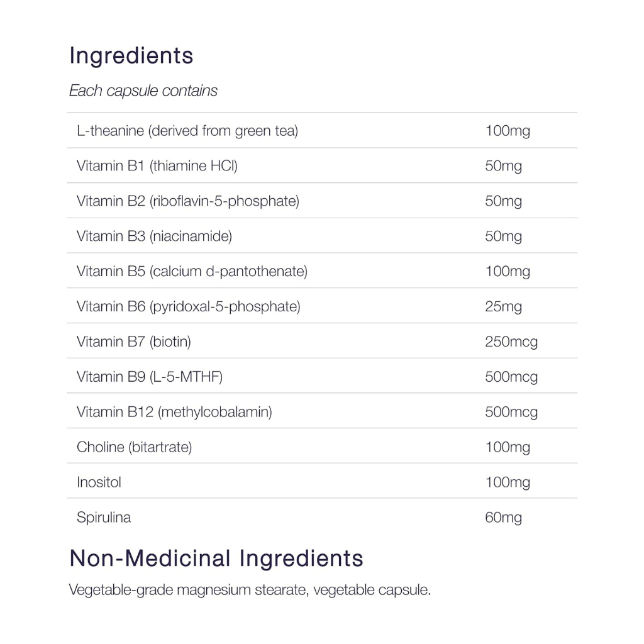The height and width of the screenshot is (644, 644).
Task: Click the 'Each capsule contains' subtitle
Action: [x=143, y=91]
